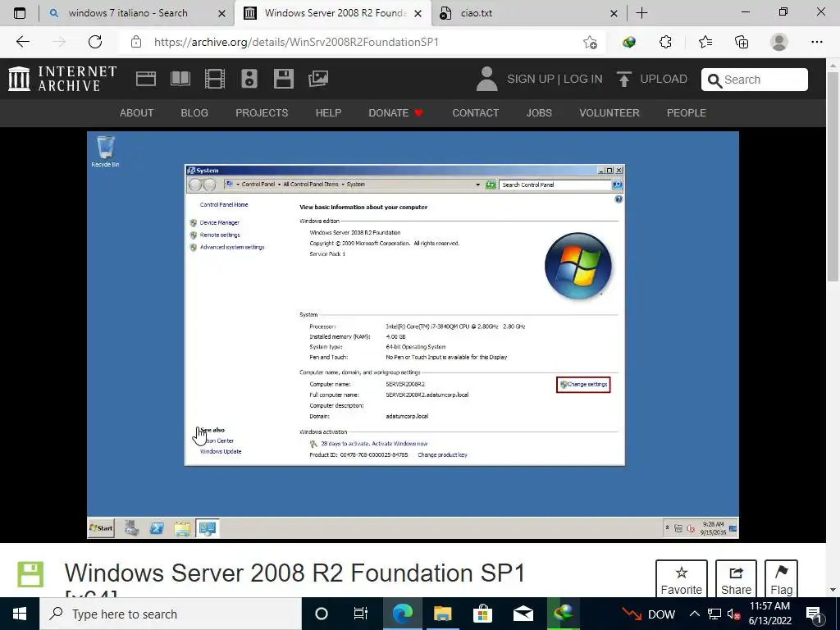Open the Texts book icon
The width and height of the screenshot is (840, 630).
coord(180,79)
